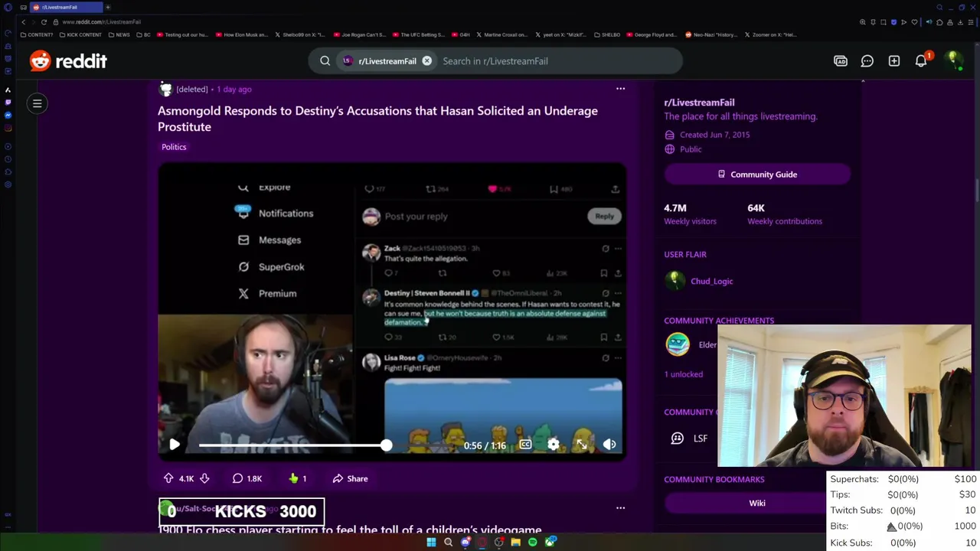
Task: Open the r/LivestreamFail sidebar title
Action: click(699, 103)
